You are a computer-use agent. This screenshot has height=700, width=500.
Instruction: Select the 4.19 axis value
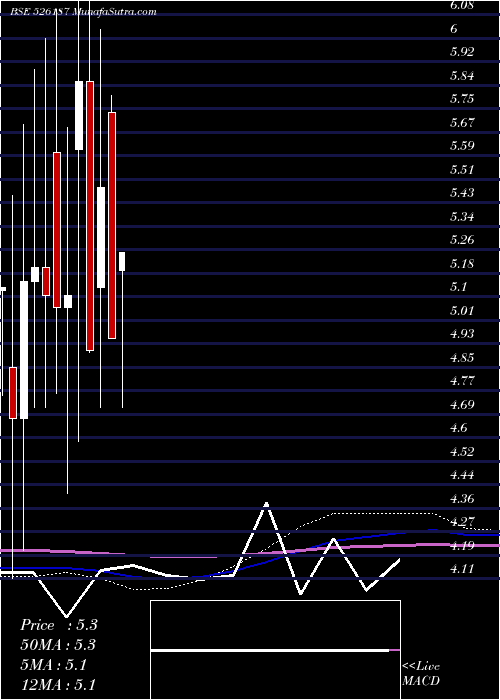tap(462, 546)
